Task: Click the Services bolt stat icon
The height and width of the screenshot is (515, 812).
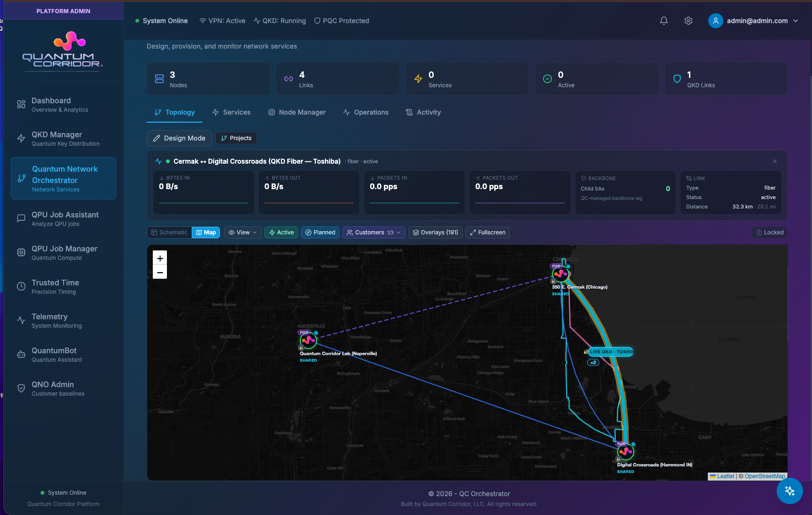Action: pyautogui.click(x=418, y=79)
